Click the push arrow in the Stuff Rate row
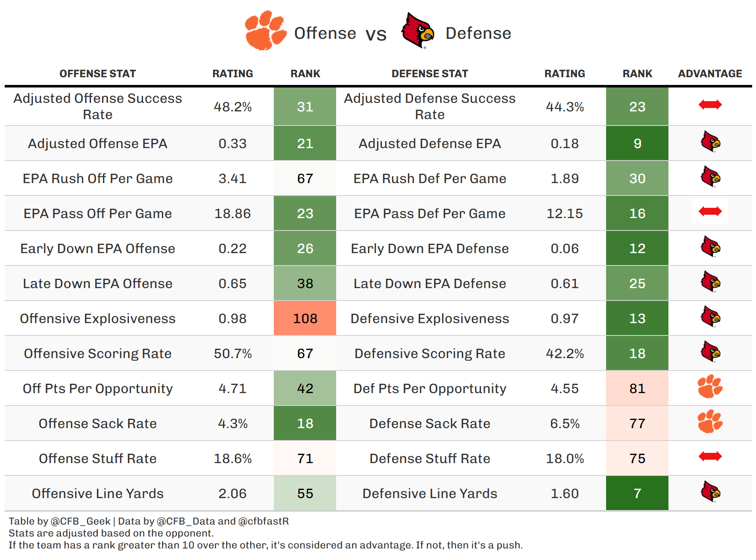This screenshot has height=560, width=756. (710, 456)
